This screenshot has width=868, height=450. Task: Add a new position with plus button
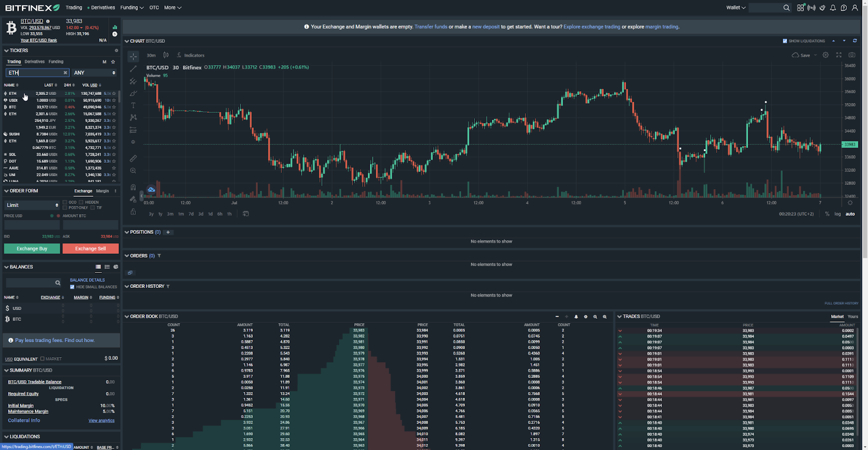(x=168, y=232)
